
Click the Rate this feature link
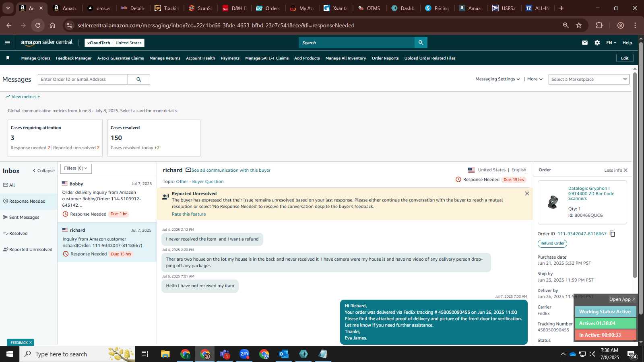pyautogui.click(x=189, y=214)
